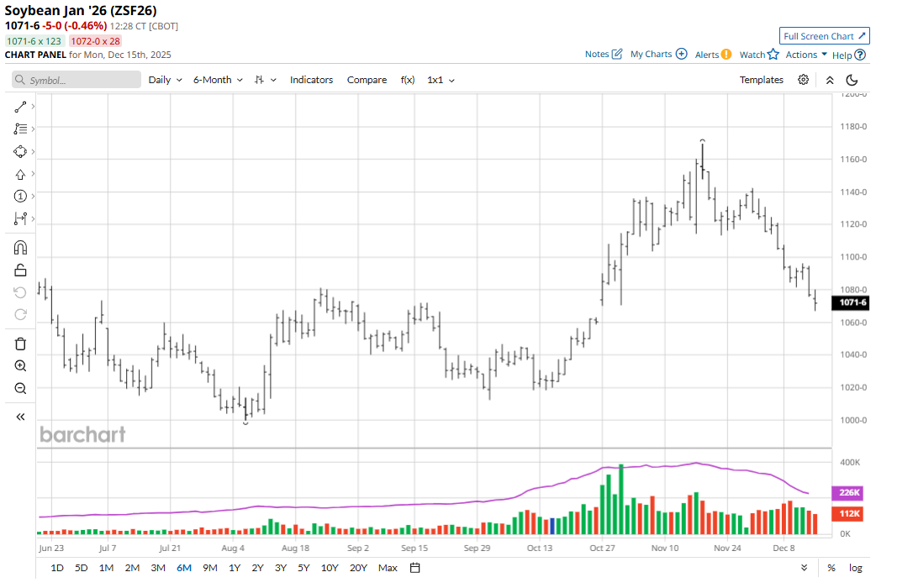This screenshot has height=588, width=913.
Task: Click the bid quote 1071-6 x 123
Action: 34,41
